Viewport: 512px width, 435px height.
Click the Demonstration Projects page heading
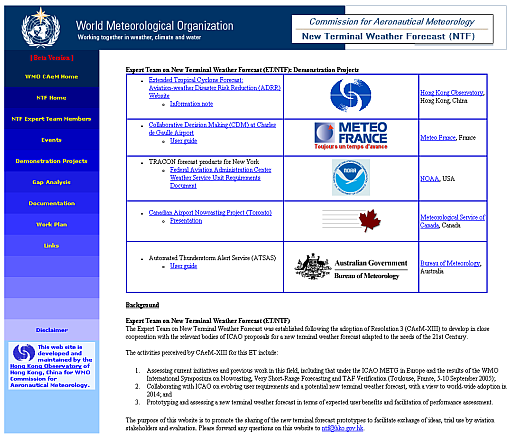[x=242, y=70]
